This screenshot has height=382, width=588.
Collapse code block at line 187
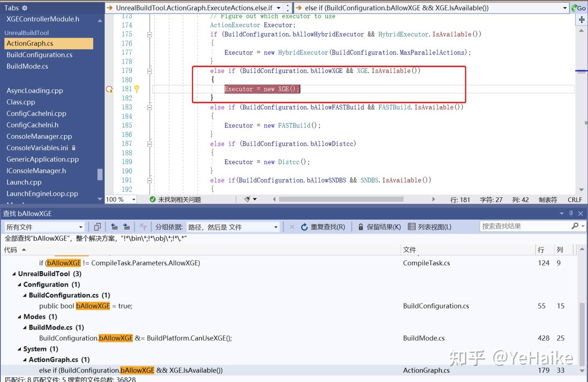pos(149,144)
